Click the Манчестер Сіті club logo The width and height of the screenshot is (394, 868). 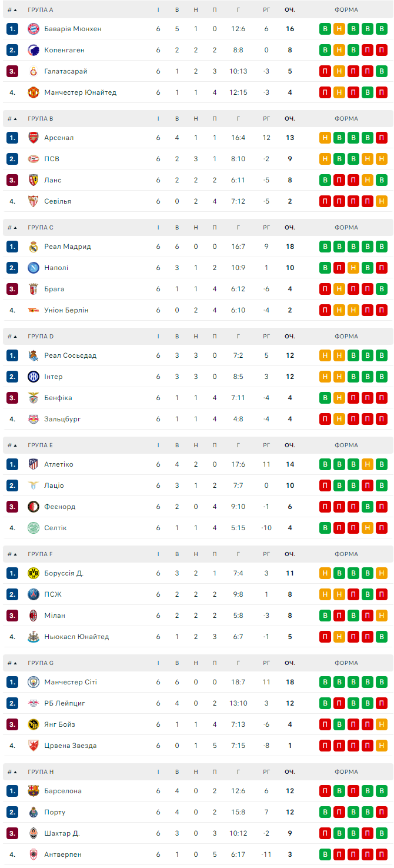[34, 682]
